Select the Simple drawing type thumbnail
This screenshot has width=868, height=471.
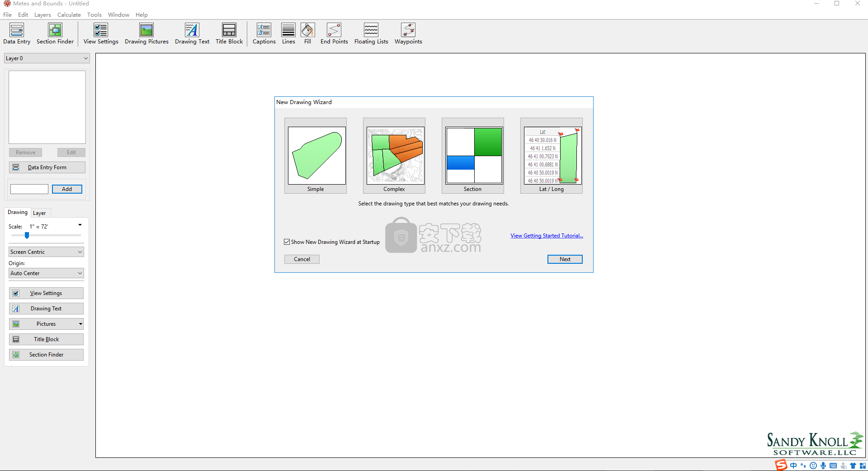tap(316, 156)
